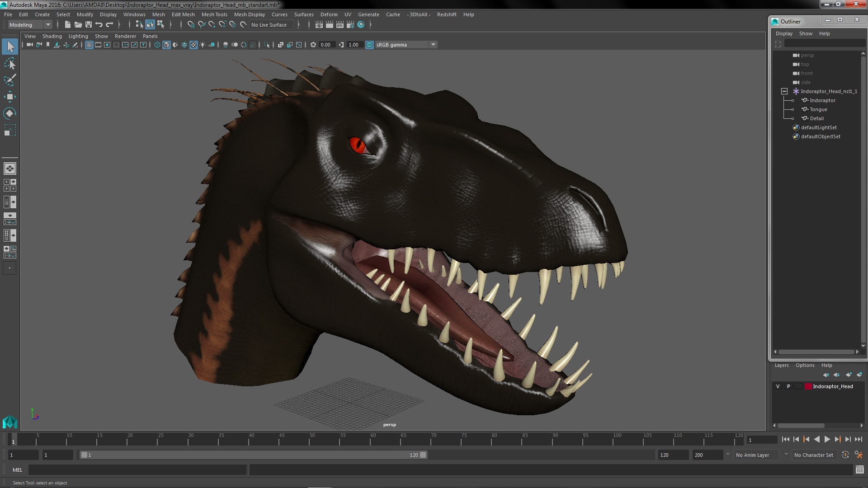Activate the Scale tool
Viewport: 868px width, 488px height.
tap(10, 130)
